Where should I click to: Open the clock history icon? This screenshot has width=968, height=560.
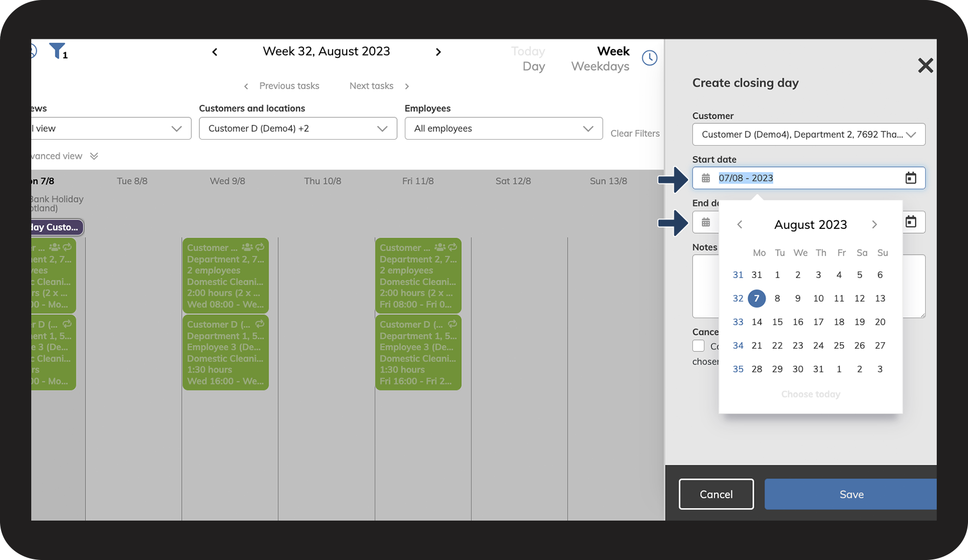pos(650,57)
